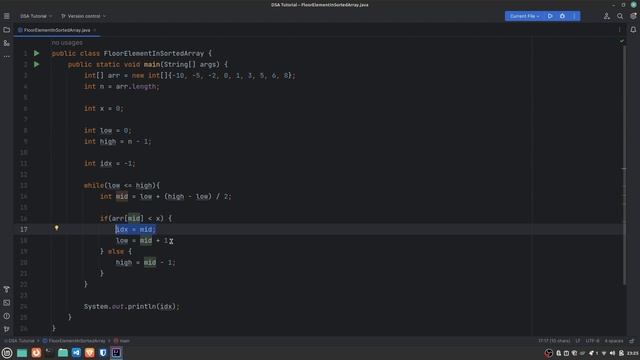640x360 pixels.
Task: Open the main hamburger menu
Action: (7, 16)
